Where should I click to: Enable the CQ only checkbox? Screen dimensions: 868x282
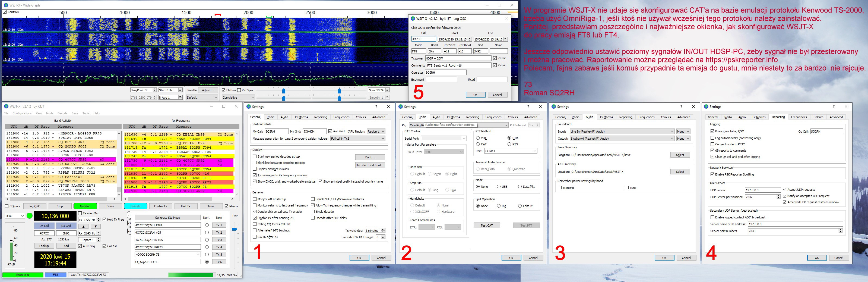click(7, 206)
